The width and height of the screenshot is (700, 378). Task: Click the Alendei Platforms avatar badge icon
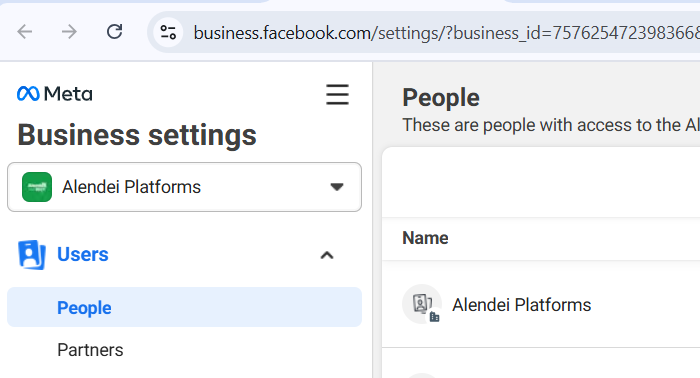point(422,304)
